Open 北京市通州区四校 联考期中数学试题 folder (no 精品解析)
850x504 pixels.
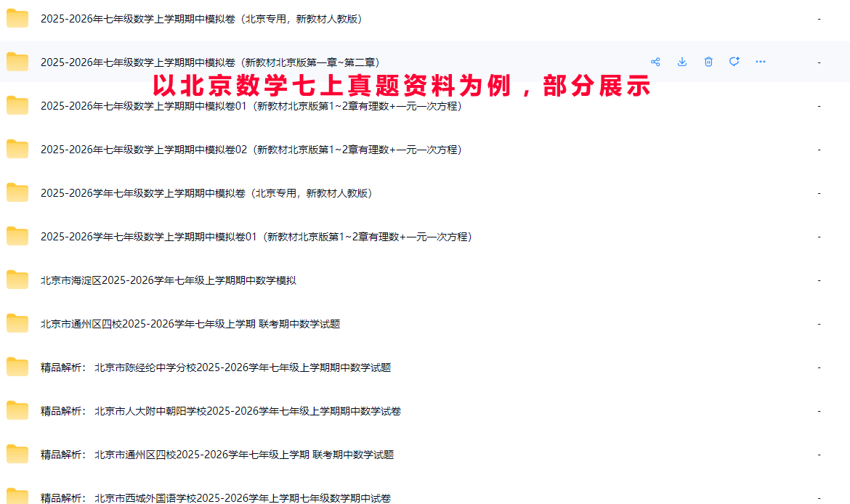(x=190, y=324)
